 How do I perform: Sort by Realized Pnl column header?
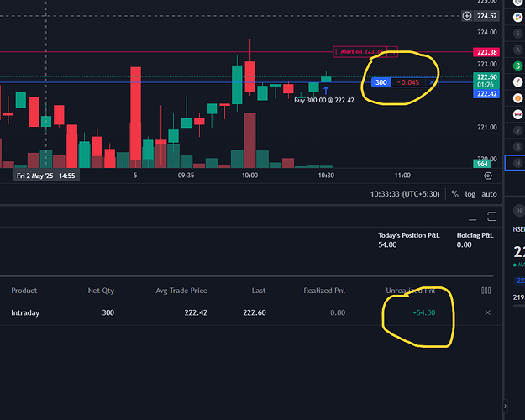coord(324,291)
